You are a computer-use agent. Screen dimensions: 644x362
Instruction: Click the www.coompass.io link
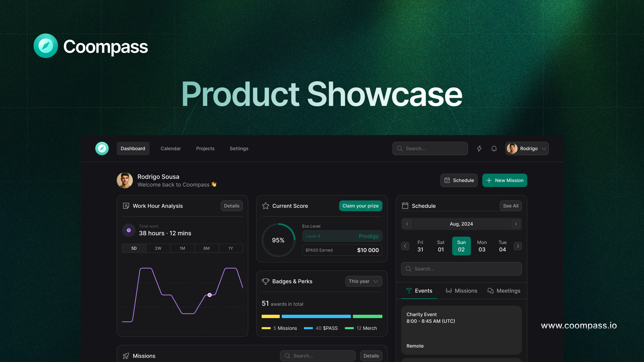pyautogui.click(x=579, y=325)
